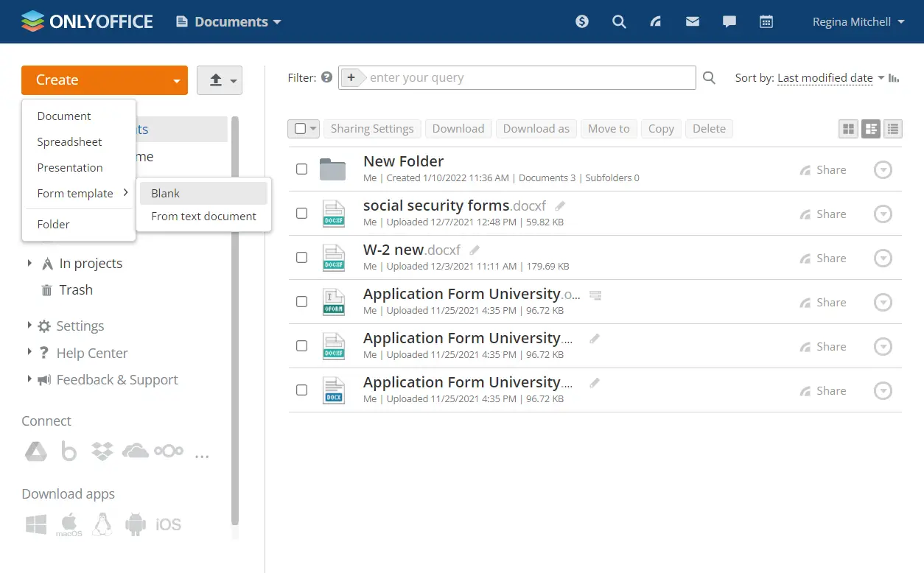Open the payments icon in the header
Viewport: 924px width, 573px height.
(x=582, y=21)
